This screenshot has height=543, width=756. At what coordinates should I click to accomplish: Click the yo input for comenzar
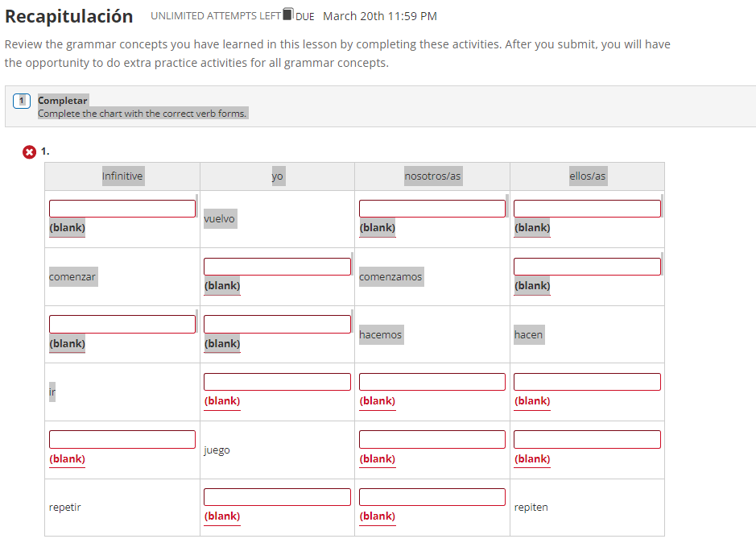click(277, 267)
